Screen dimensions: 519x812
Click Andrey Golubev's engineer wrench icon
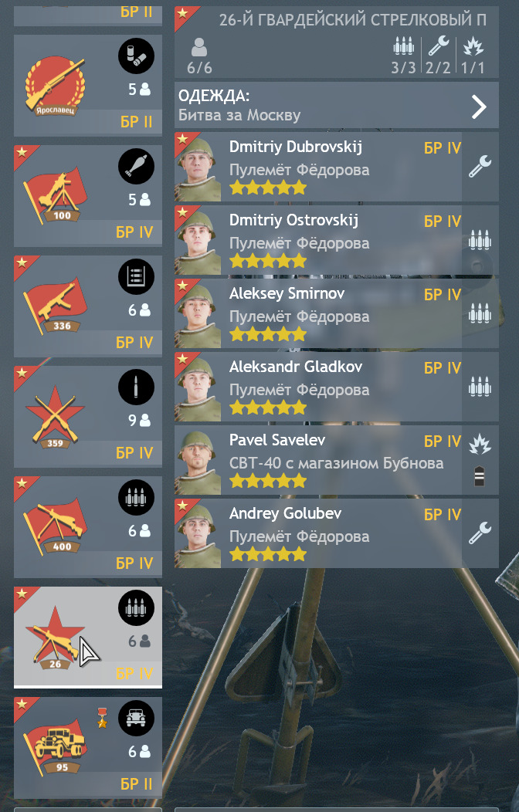point(480,533)
